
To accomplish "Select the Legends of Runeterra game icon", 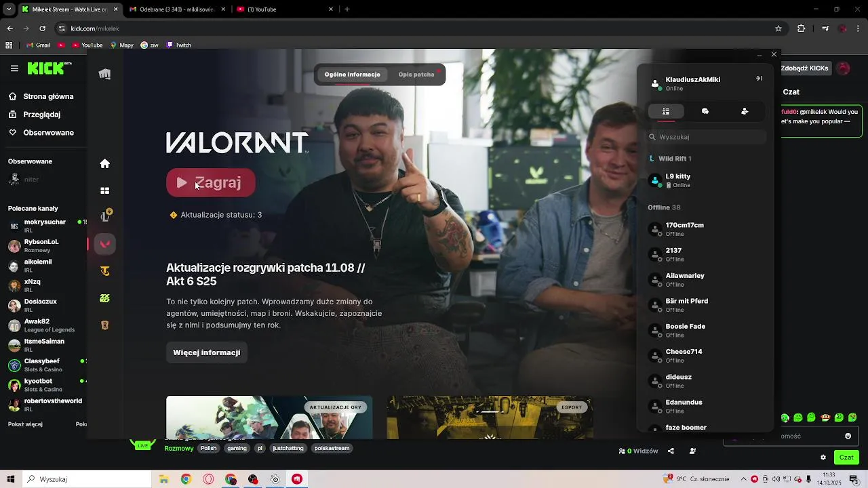I will (x=104, y=325).
